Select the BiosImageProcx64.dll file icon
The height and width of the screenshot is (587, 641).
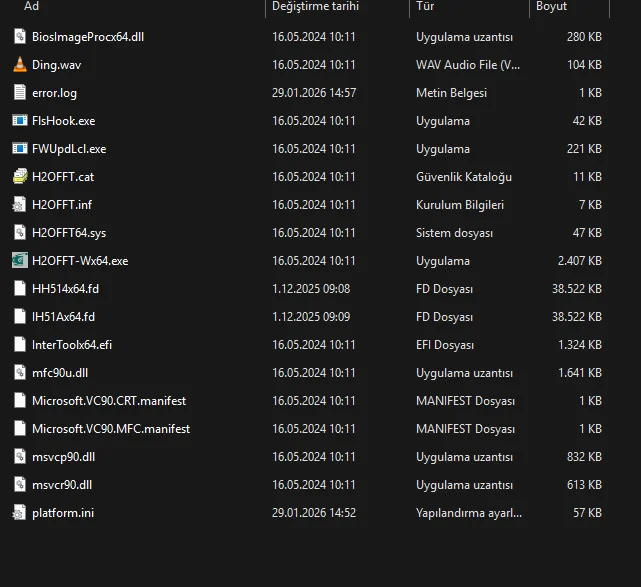tap(20, 37)
